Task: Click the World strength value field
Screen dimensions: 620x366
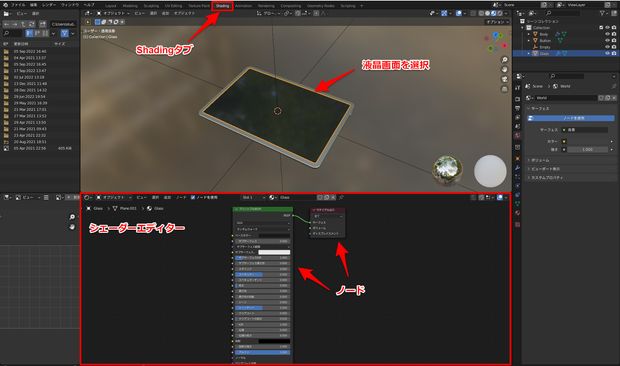Action: [587, 149]
